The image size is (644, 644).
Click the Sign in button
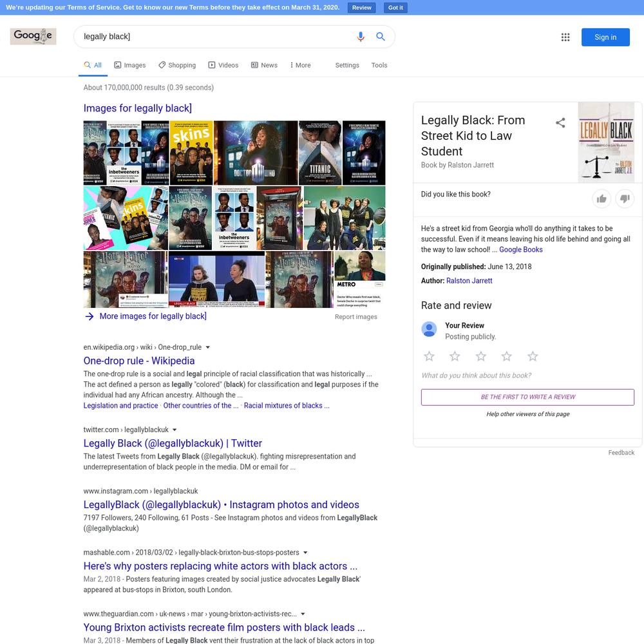pos(605,37)
